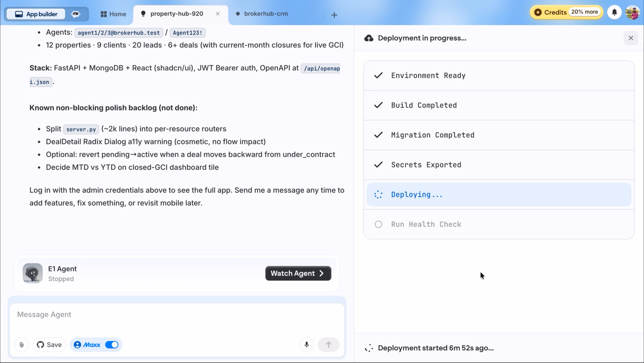Click the Deployment started timer text
The height and width of the screenshot is (363, 644).
pos(436,348)
